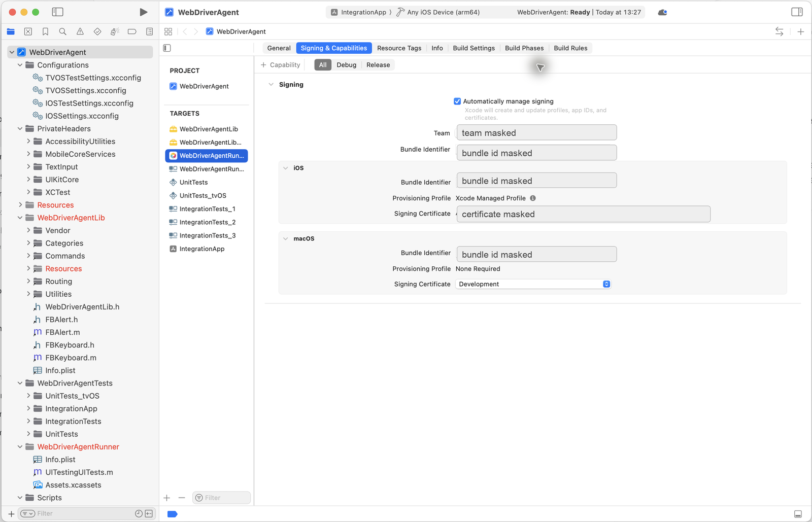Open the Issue navigator warning icon

(80, 31)
